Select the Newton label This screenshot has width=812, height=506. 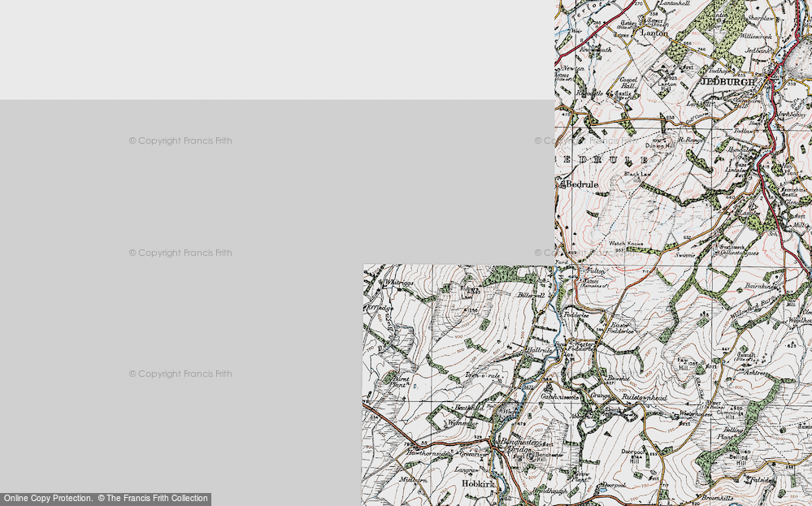(x=573, y=67)
